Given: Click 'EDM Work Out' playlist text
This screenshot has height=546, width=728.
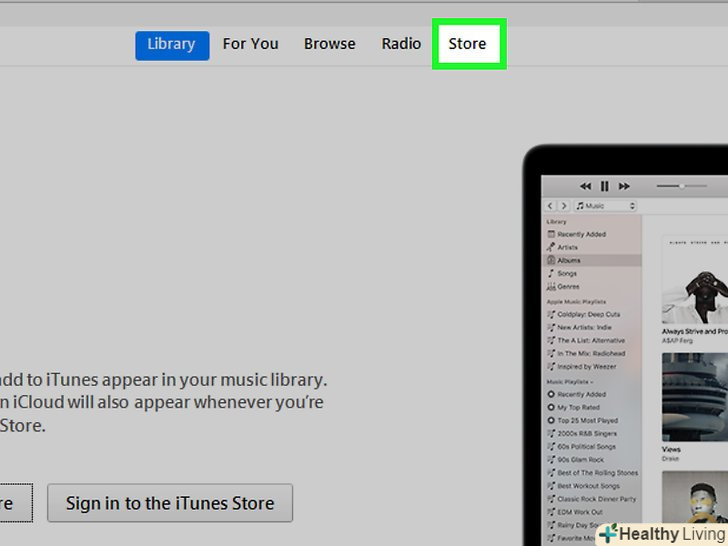Looking at the screenshot, I should pos(580,512).
